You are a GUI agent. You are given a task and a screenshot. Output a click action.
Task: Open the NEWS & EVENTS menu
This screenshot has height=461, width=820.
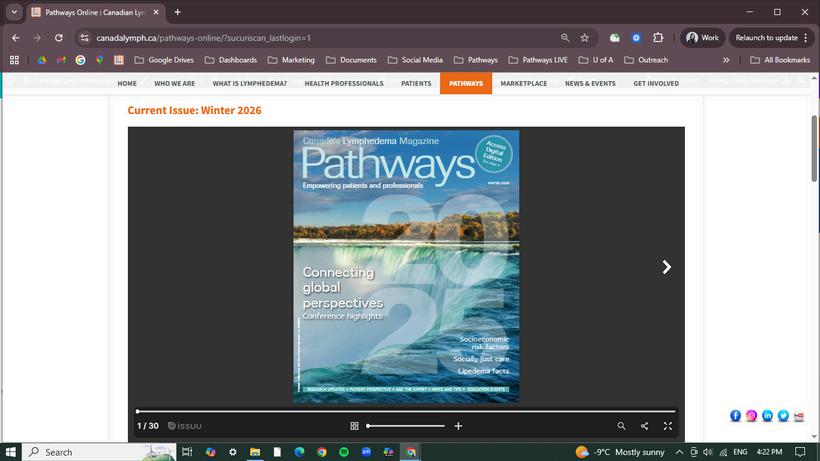590,83
